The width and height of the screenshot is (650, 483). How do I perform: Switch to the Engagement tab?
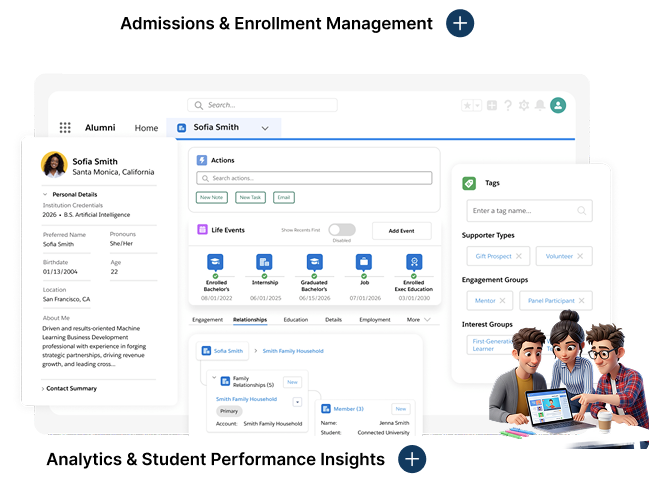(207, 320)
